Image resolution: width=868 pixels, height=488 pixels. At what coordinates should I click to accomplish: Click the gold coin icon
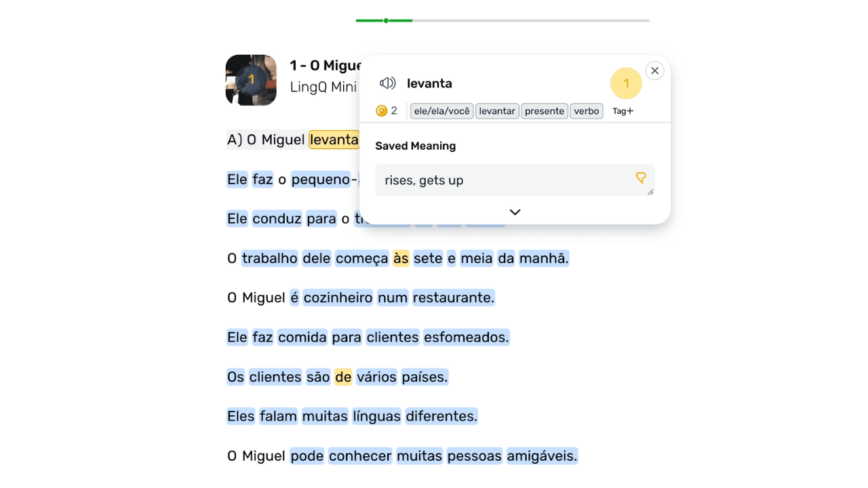[x=381, y=110]
